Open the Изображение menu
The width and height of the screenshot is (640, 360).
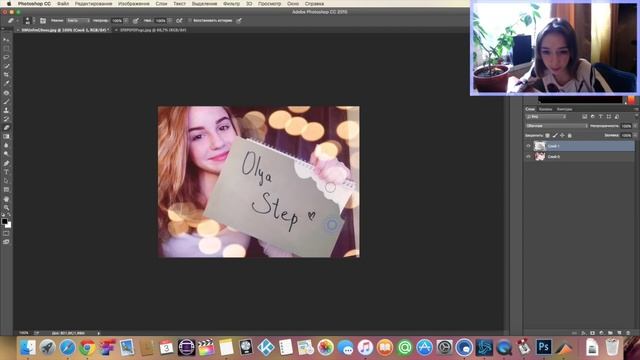[x=134, y=3]
